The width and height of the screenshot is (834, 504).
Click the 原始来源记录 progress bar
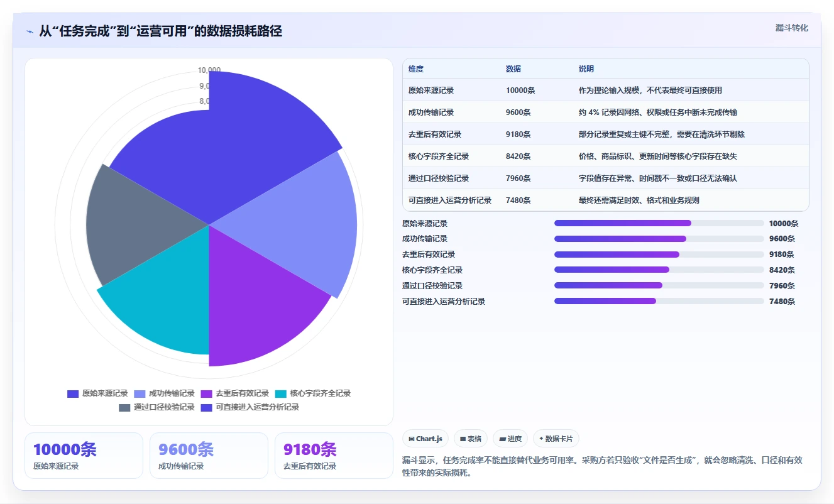(659, 223)
